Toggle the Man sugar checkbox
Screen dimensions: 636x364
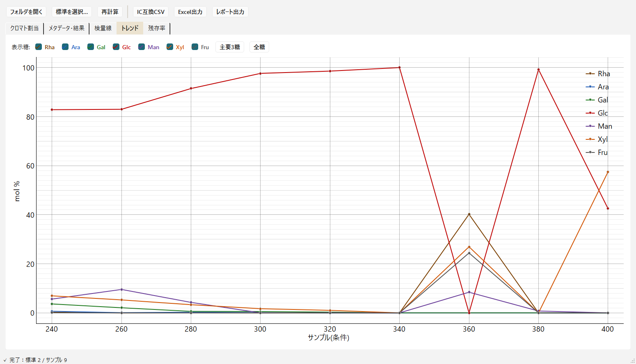pyautogui.click(x=142, y=47)
